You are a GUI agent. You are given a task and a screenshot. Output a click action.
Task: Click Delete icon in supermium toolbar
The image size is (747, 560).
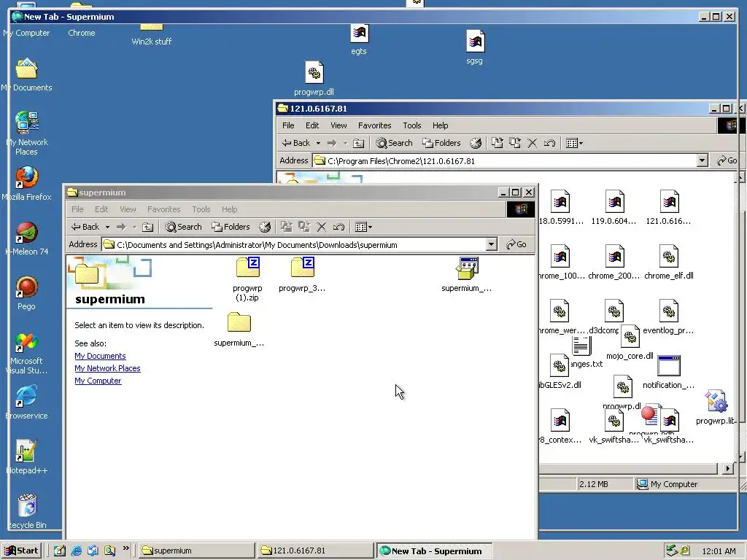[322, 227]
